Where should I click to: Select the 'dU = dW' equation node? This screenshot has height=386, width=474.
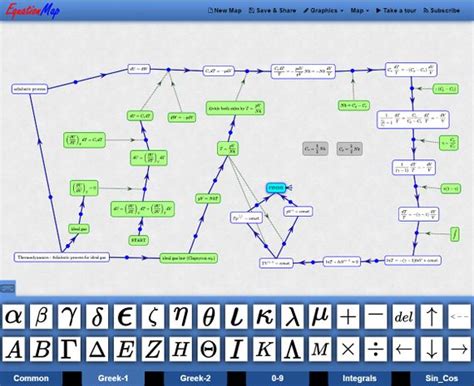pos(139,69)
